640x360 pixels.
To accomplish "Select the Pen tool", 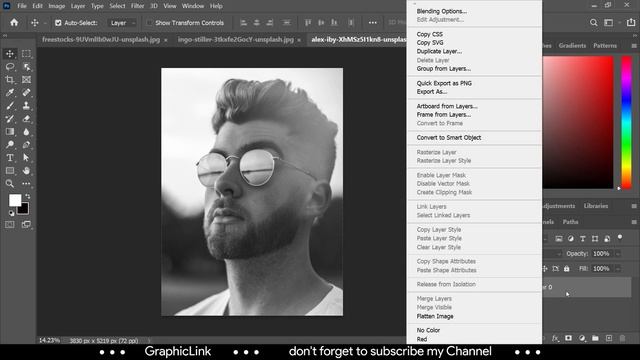I will (26, 144).
